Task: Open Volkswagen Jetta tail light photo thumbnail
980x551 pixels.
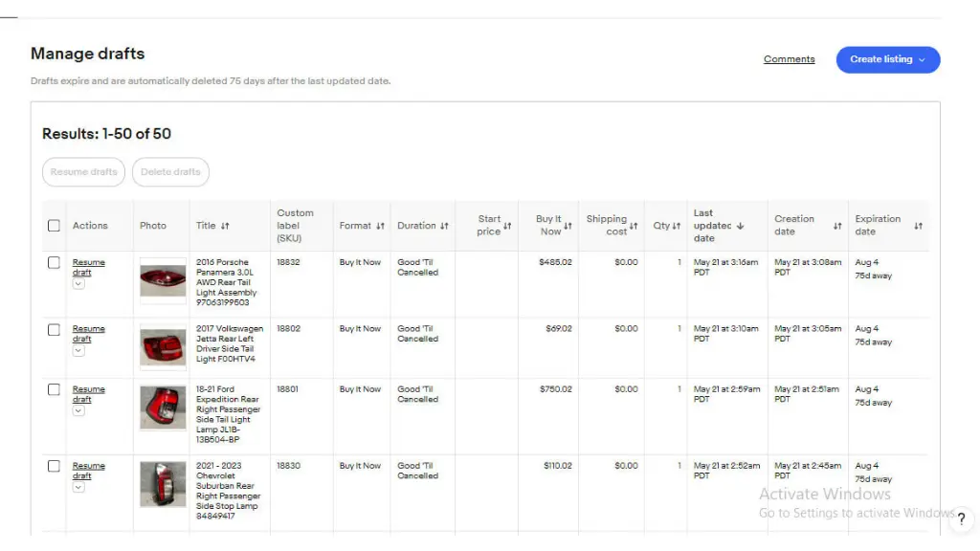Action: [163, 347]
